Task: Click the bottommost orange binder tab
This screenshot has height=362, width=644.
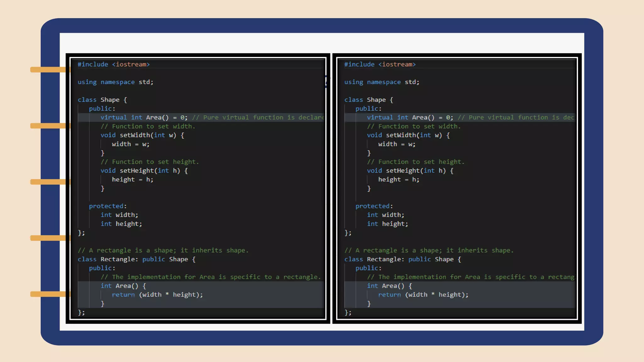Action: [49, 294]
